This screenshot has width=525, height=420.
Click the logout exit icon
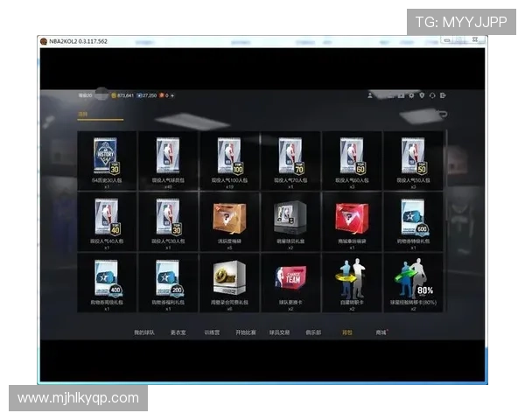tap(443, 95)
